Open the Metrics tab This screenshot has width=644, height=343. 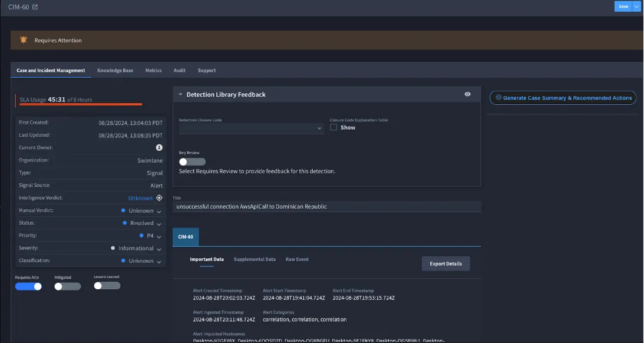153,70
